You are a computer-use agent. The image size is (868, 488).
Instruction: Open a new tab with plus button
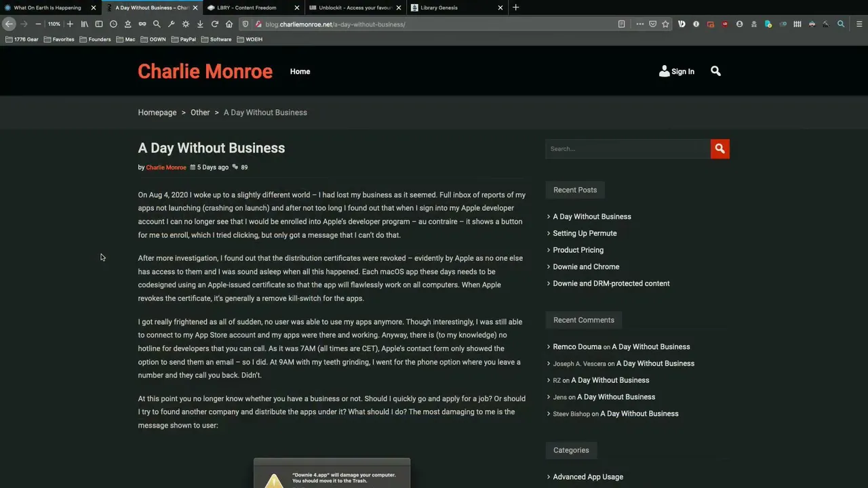click(x=515, y=7)
